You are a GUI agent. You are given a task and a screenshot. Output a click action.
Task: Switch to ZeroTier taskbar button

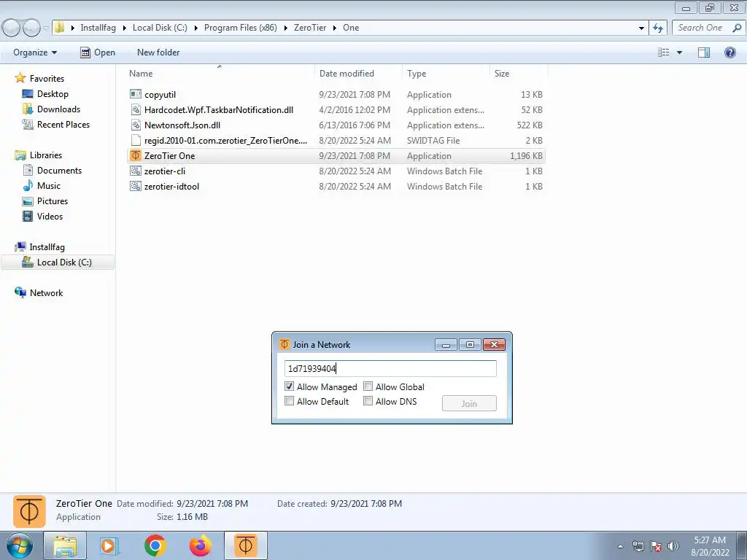point(245,546)
